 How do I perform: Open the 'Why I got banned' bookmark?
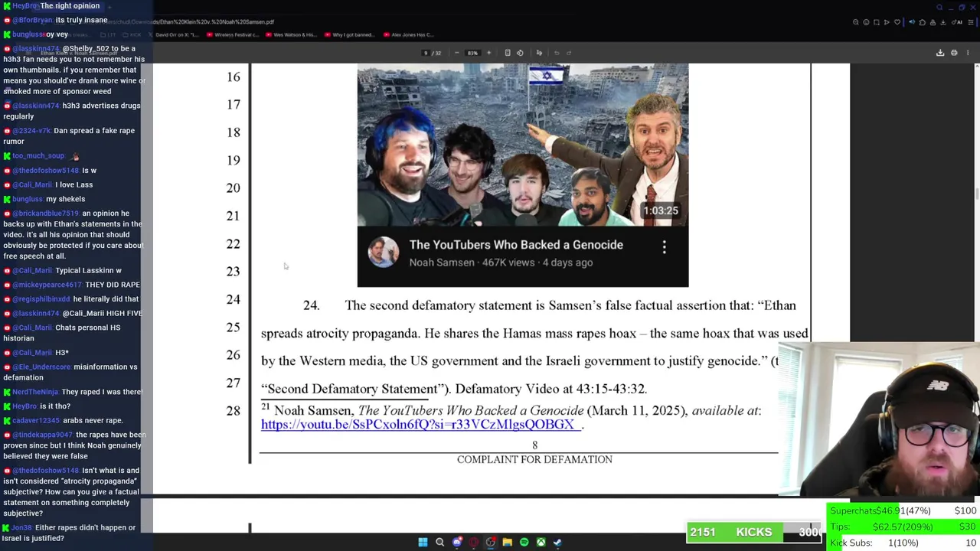point(349,34)
